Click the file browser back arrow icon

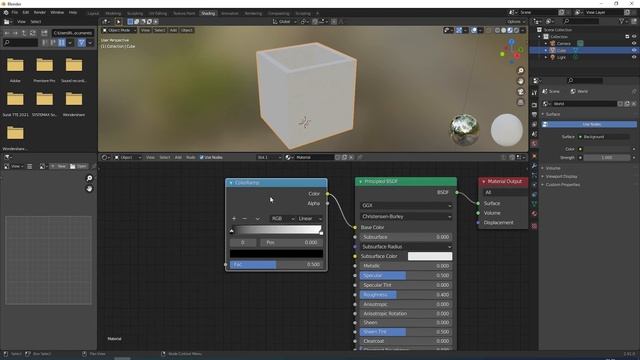[x=7, y=33]
